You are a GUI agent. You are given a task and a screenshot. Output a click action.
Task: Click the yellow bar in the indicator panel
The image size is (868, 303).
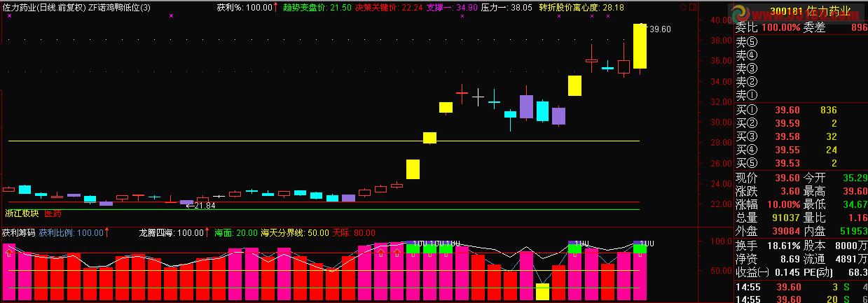542,292
